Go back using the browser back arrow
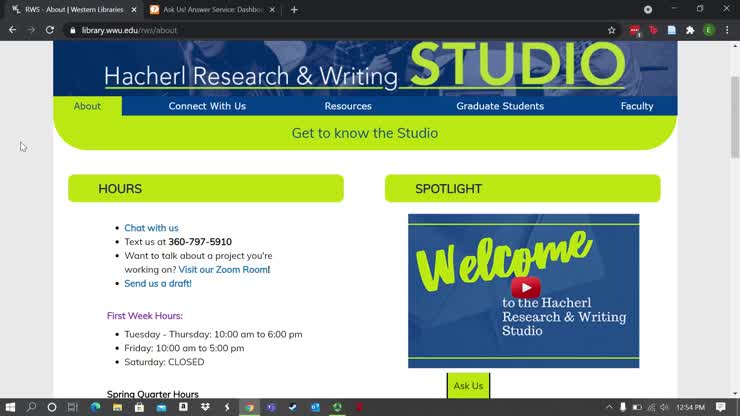The image size is (740, 416). [x=12, y=30]
